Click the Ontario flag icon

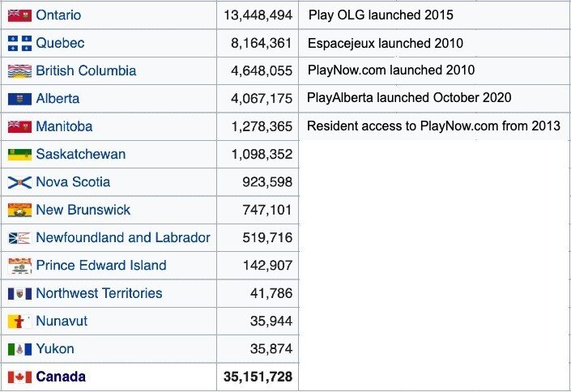pyautogui.click(x=19, y=15)
